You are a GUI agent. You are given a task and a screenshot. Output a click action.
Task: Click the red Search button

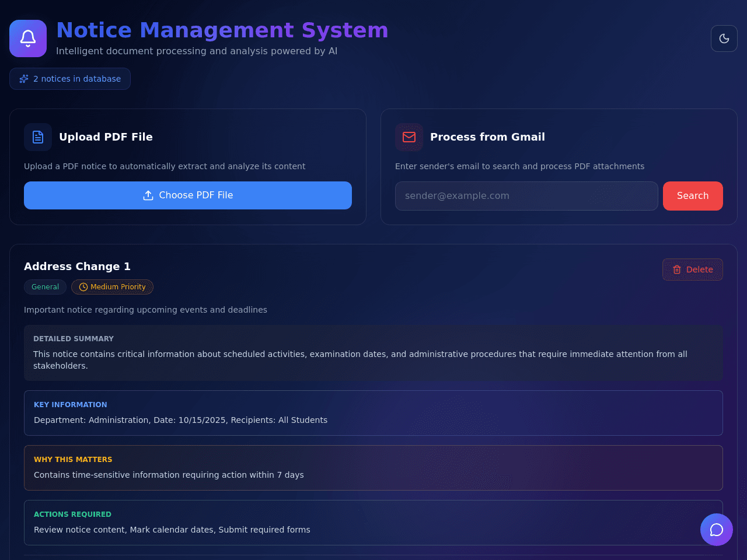pyautogui.click(x=693, y=196)
